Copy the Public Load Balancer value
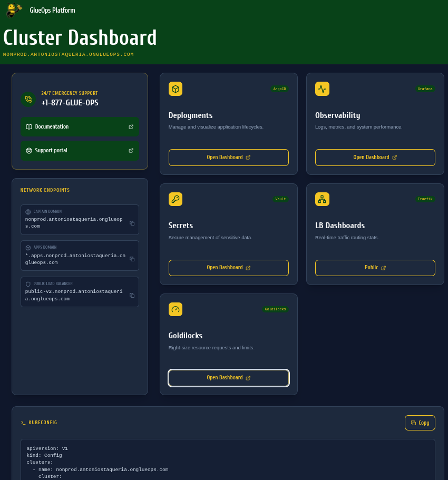This screenshot has height=480, width=448. (132, 296)
